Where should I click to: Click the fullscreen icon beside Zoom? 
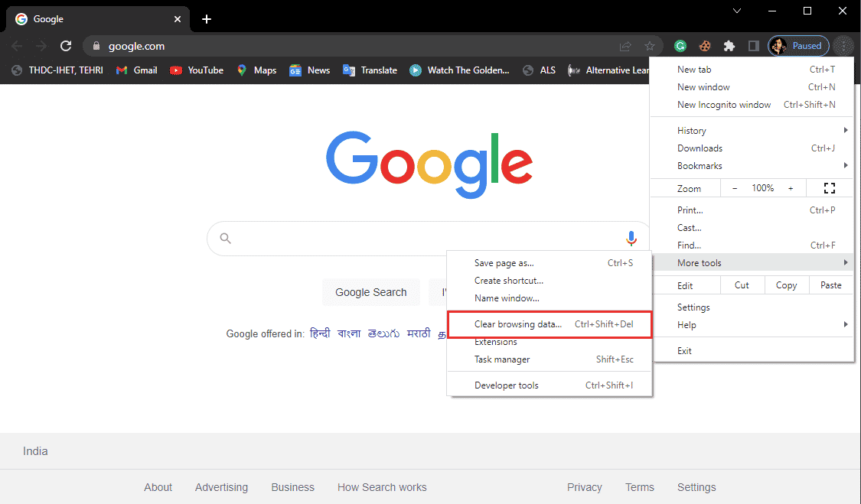point(829,188)
